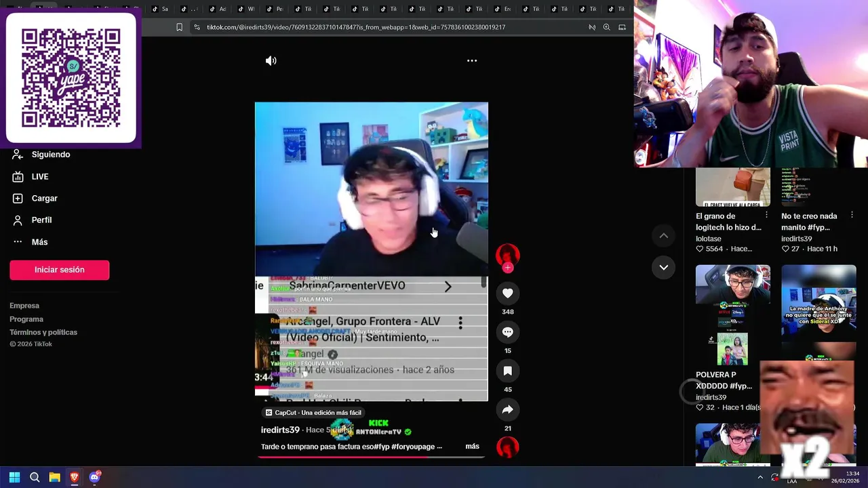This screenshot has width=868, height=488.
Task: Open the video three-dot options menu
Action: 472,61
